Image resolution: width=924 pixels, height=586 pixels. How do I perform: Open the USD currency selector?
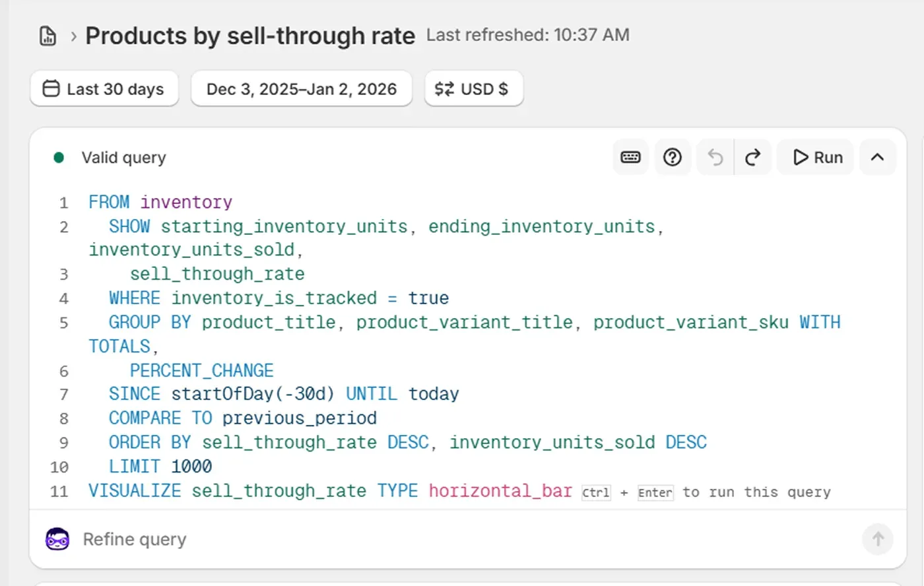[x=474, y=88]
